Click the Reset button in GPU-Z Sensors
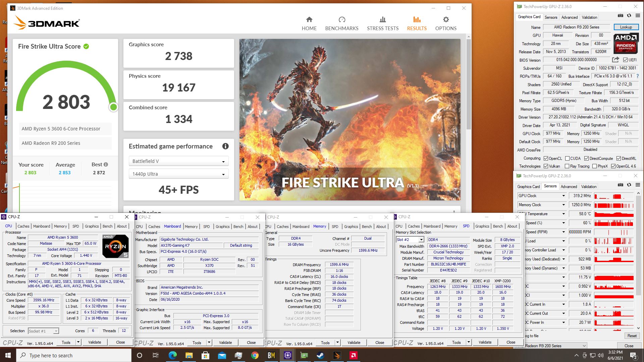The width and height of the screenshot is (644, 362). pos(632,336)
